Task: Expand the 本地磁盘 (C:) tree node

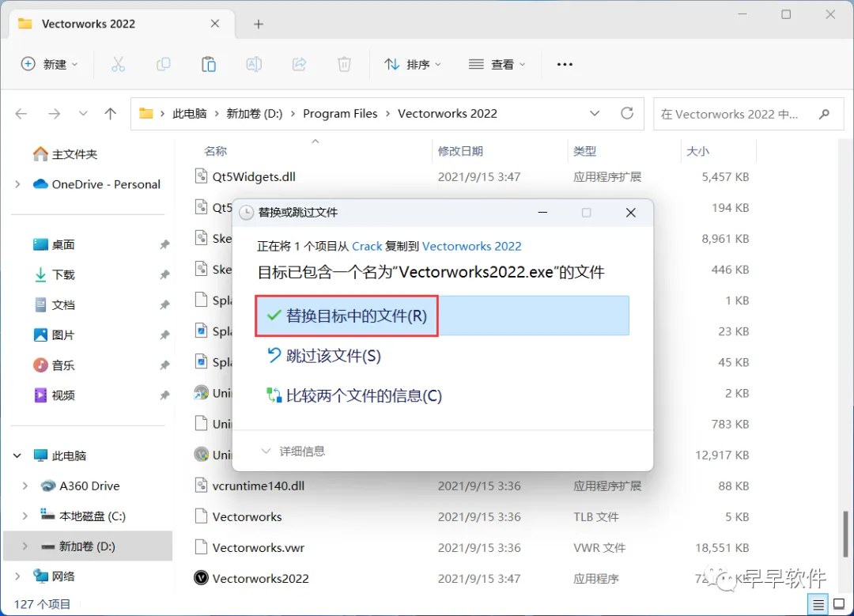Action: [x=25, y=516]
